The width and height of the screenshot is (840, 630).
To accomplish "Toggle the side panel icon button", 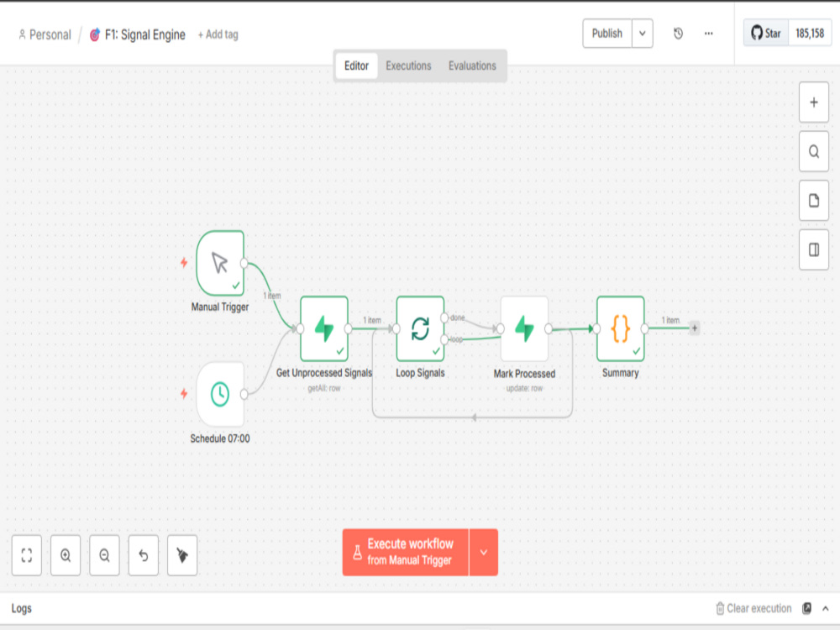I will pos(814,249).
